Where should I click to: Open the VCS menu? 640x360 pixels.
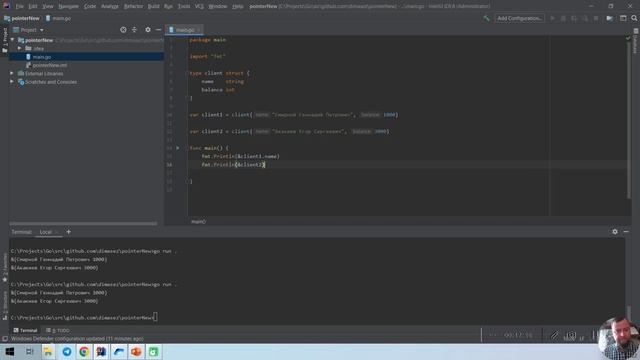(199, 6)
